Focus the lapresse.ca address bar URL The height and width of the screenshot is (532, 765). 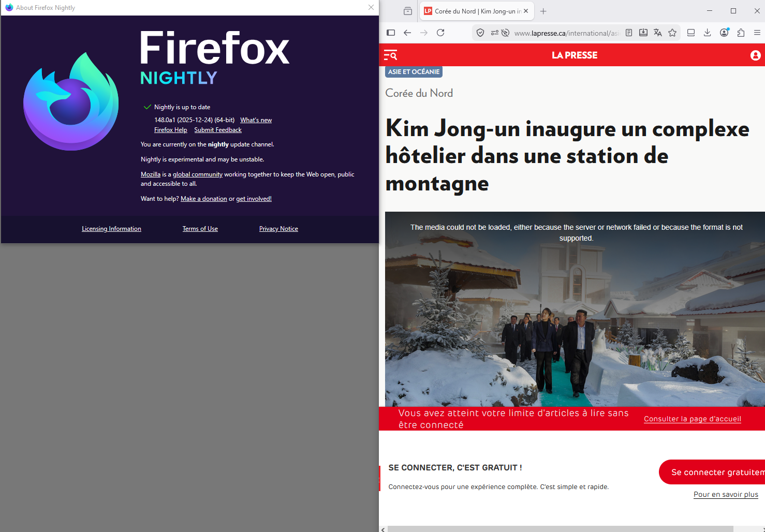coord(567,33)
